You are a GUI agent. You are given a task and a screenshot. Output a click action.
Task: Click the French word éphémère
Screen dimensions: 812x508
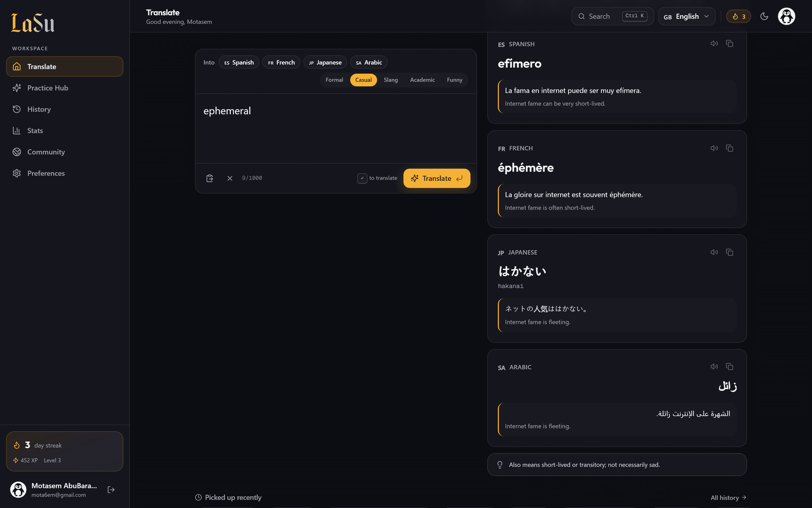[x=526, y=167]
